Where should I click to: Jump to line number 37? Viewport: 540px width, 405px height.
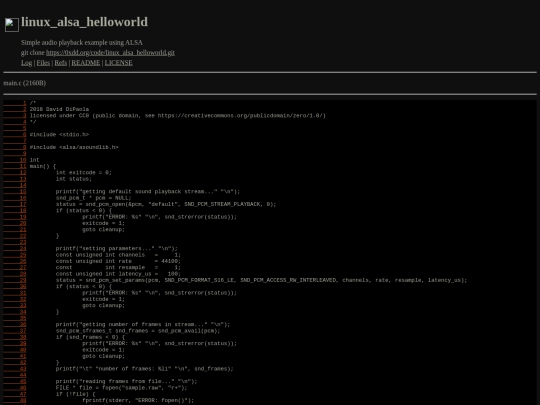(15, 331)
